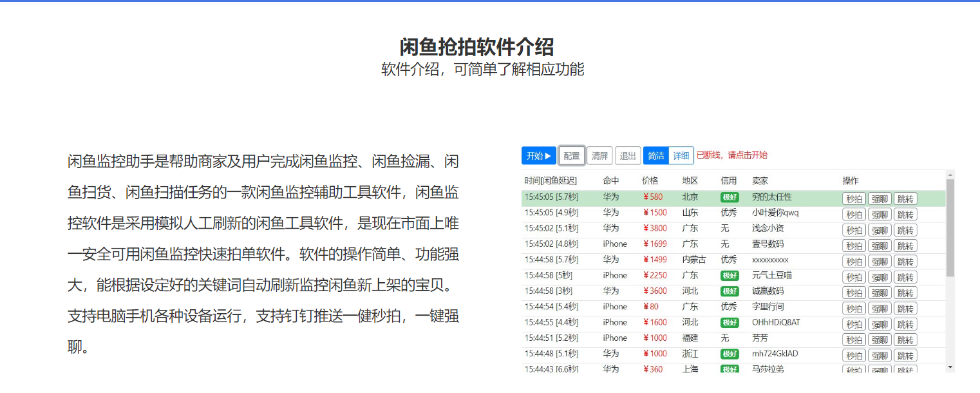Click the red 已断线，请点击开始 status message

tap(732, 155)
